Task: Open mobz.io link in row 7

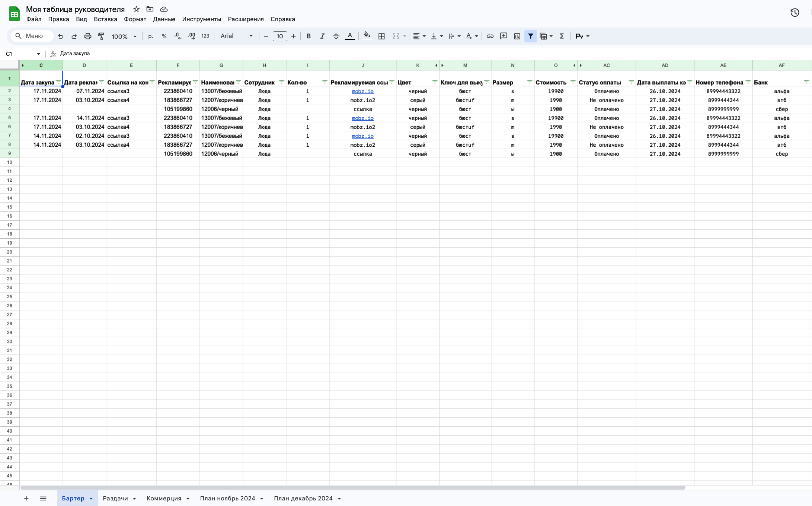Action: (363, 136)
